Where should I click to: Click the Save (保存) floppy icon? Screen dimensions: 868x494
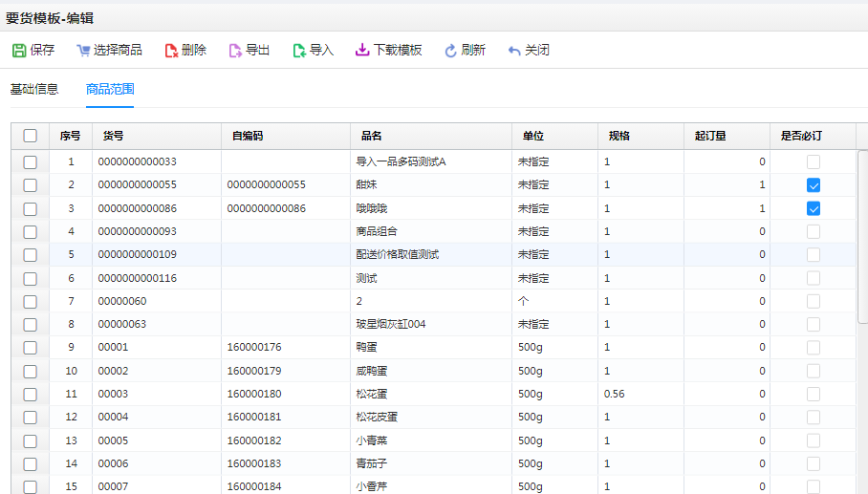19,51
